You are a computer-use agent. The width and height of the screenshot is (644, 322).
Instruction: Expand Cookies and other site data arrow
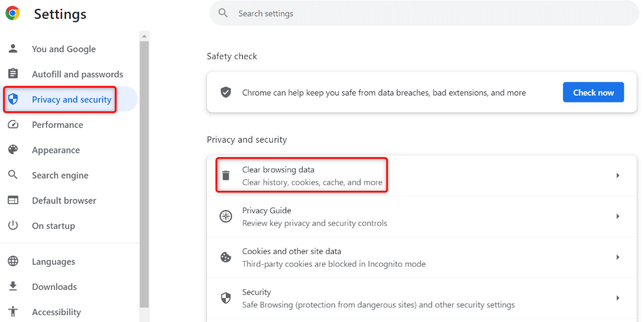tap(618, 257)
